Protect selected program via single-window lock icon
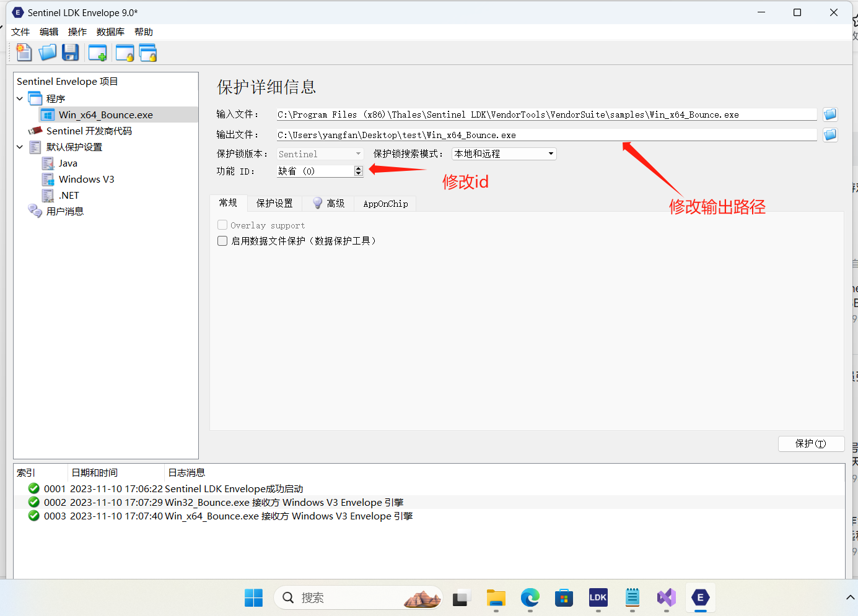The width and height of the screenshot is (858, 616). (125, 53)
